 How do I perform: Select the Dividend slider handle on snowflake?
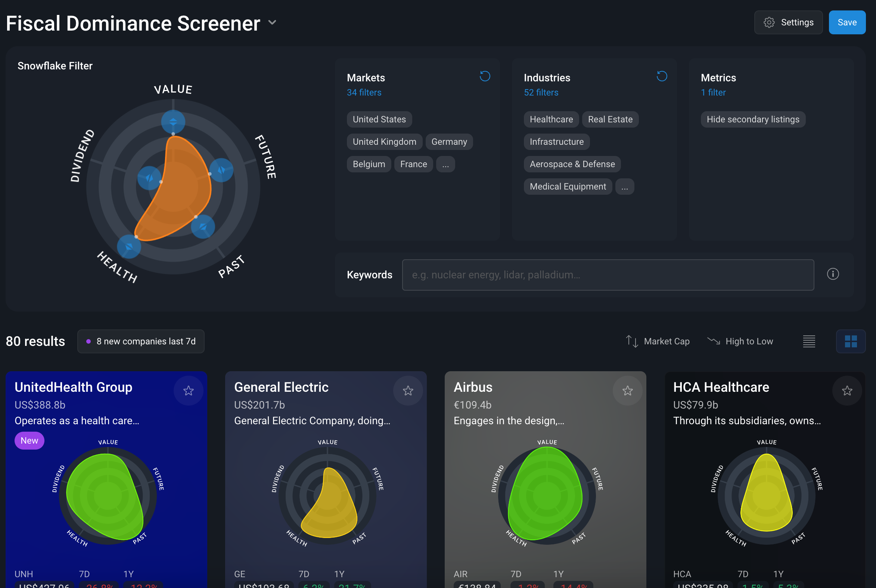tap(149, 178)
